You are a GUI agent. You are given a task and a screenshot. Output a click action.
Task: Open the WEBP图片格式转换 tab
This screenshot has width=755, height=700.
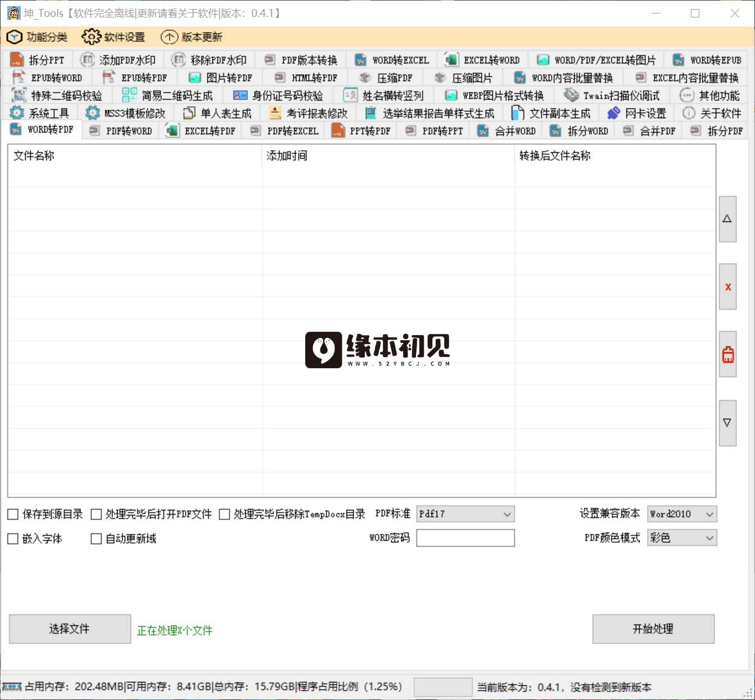click(x=495, y=96)
